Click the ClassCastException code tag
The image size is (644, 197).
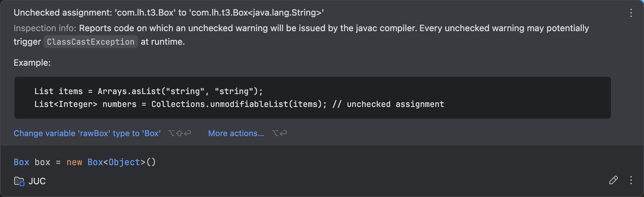click(x=90, y=42)
